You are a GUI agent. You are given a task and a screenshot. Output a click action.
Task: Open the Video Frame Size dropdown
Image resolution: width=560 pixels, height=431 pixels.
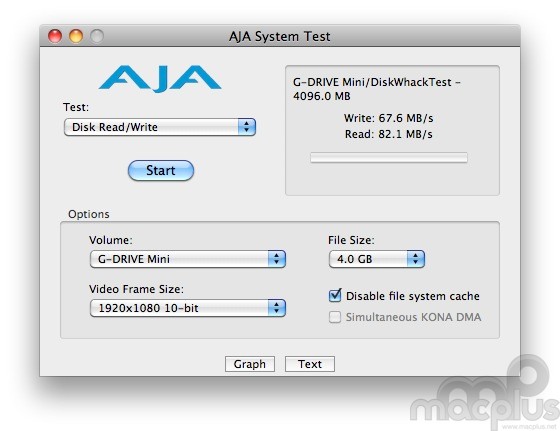point(188,308)
